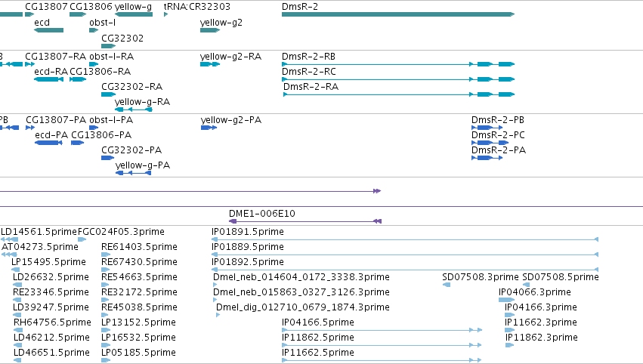Click Dmel_neb_014604_0172_3338.3prime label
The image size is (643, 364).
click(x=301, y=276)
